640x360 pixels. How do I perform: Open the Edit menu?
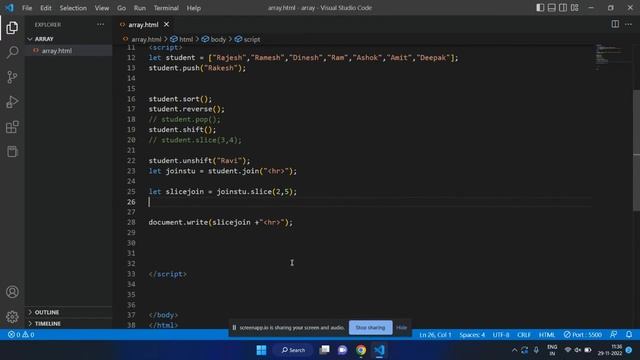click(x=46, y=8)
